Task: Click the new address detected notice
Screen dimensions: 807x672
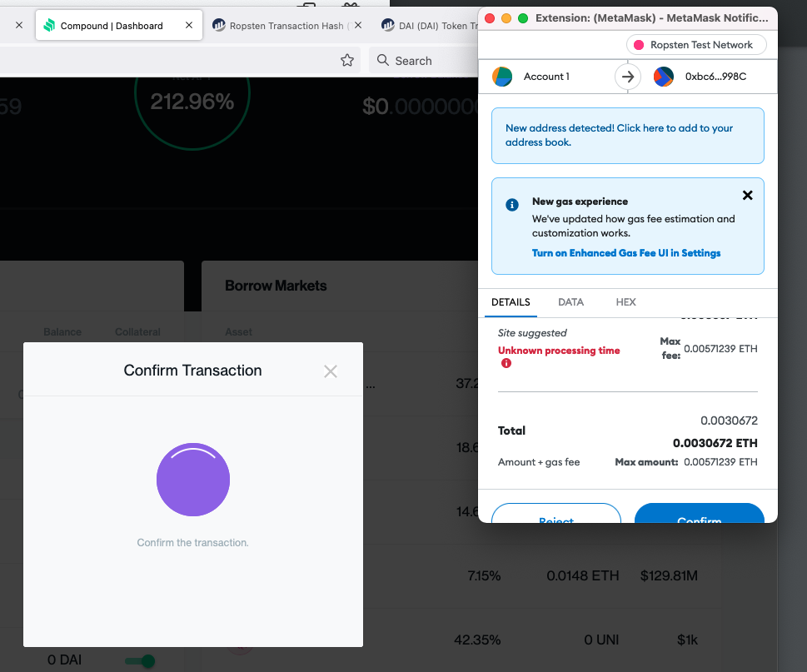Action: [627, 136]
